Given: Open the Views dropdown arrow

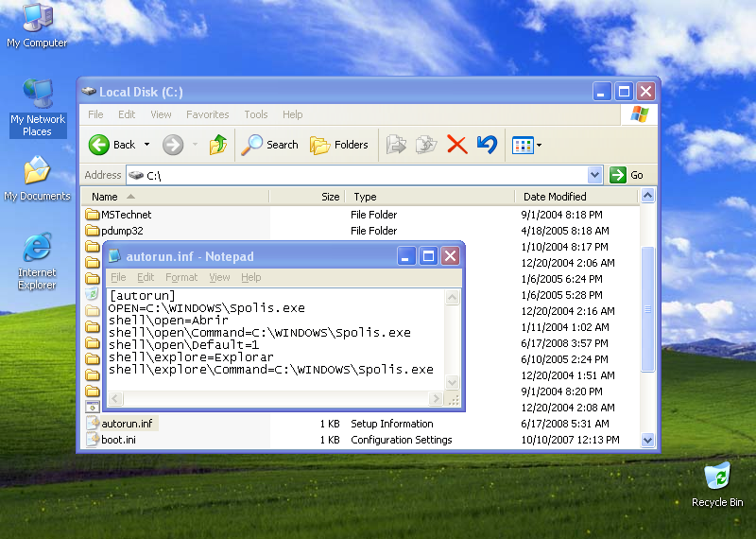Looking at the screenshot, I should [x=539, y=145].
